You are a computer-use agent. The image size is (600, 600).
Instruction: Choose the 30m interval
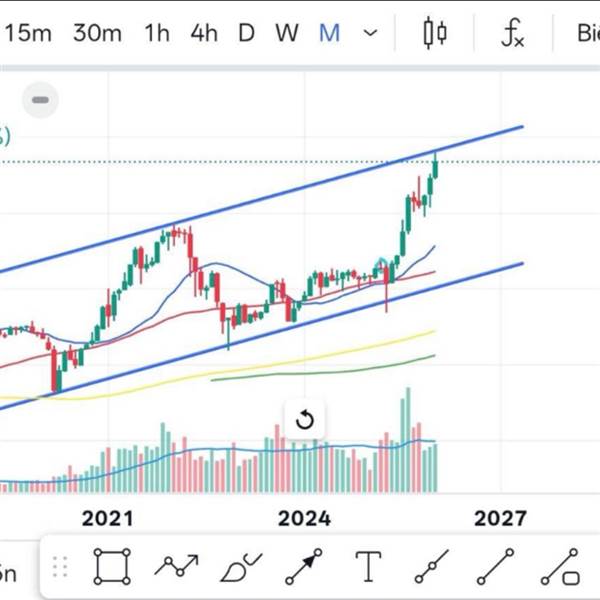coord(97,33)
